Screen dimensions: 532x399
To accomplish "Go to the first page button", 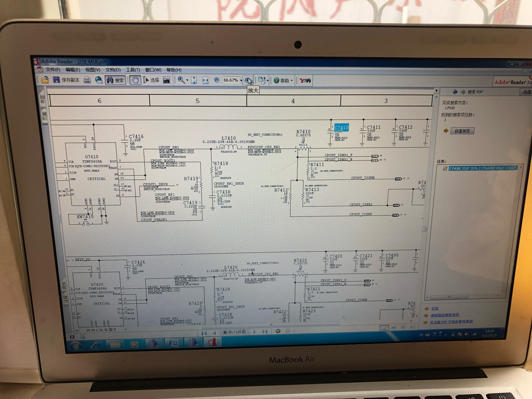I will tap(204, 332).
